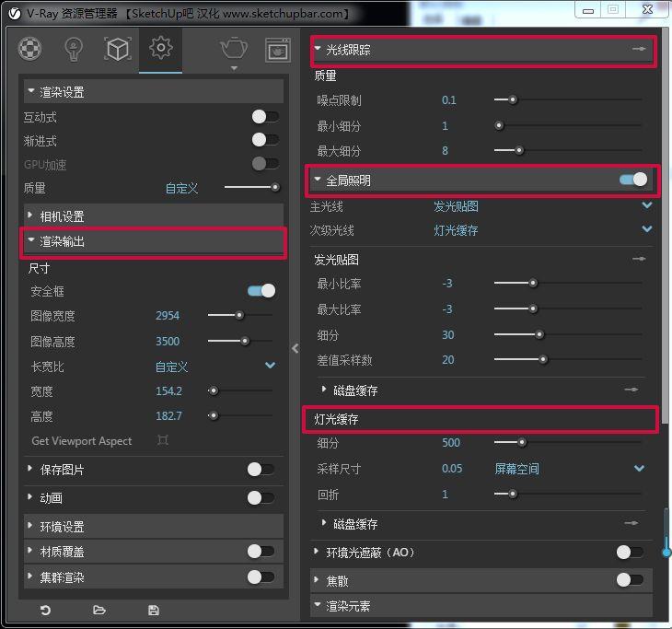Screen dimensions: 672x629
Task: Click the 灯光缓存 细分 value 500
Action: [x=451, y=442]
